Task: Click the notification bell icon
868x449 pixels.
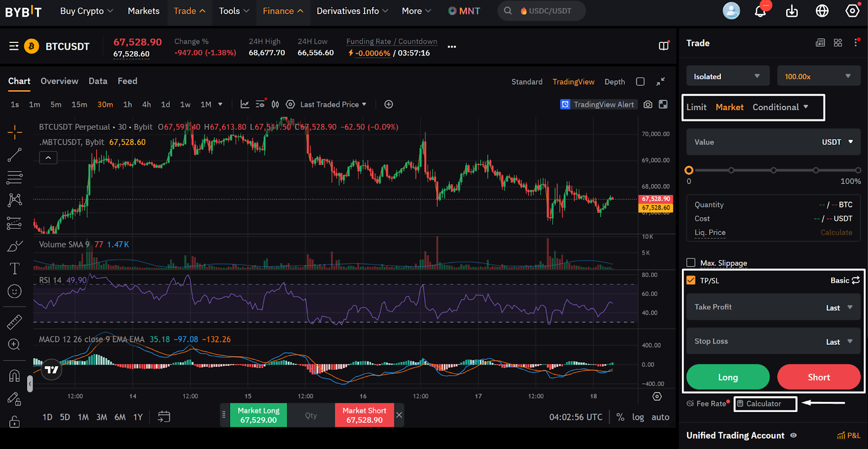Action: pyautogui.click(x=761, y=11)
